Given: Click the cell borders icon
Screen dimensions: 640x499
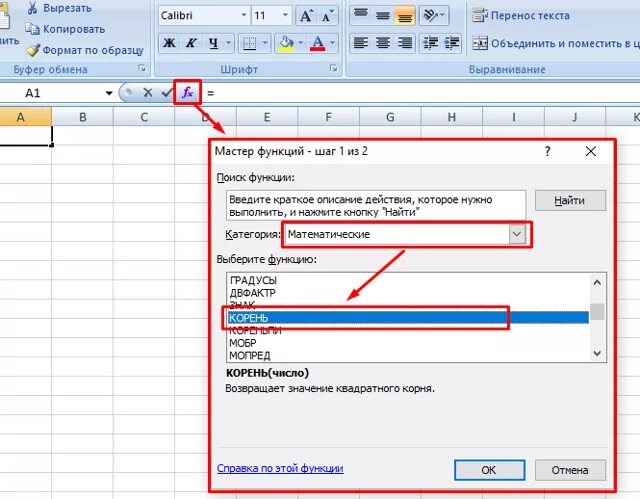Looking at the screenshot, I should click(249, 43).
